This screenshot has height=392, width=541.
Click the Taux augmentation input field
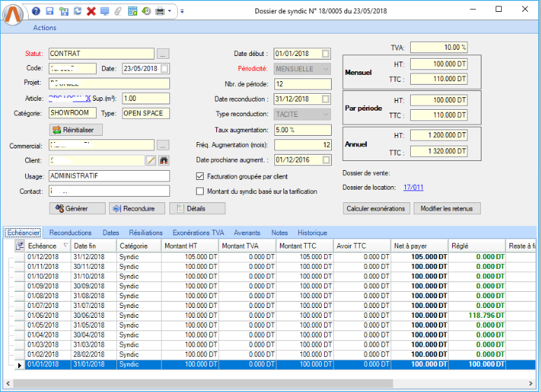click(x=302, y=129)
